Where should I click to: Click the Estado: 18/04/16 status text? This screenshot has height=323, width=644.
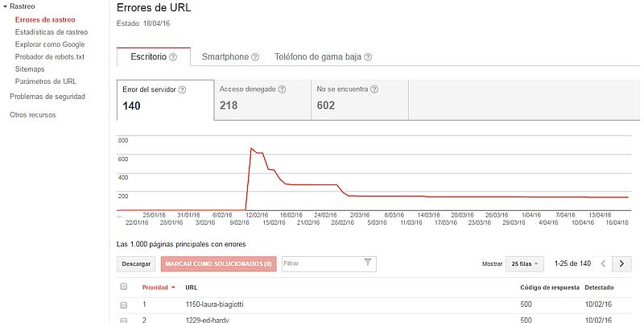[x=143, y=23]
